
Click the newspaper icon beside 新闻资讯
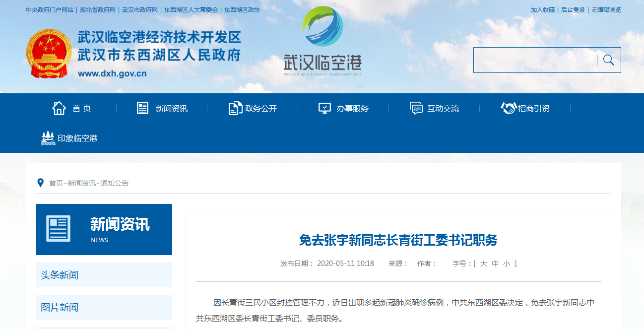[143, 108]
